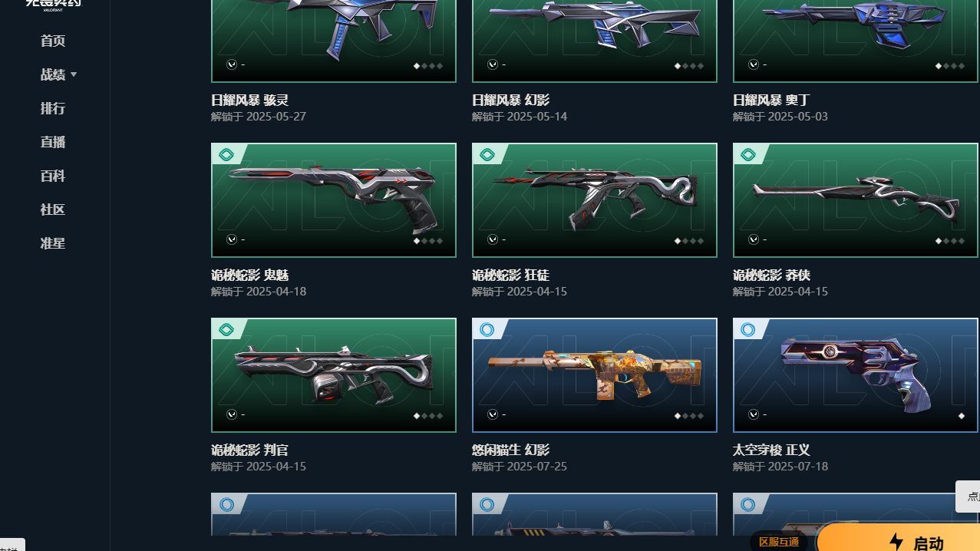Click the green tier badge on 诡秘蛇影 鬼魅 card

pyautogui.click(x=226, y=155)
